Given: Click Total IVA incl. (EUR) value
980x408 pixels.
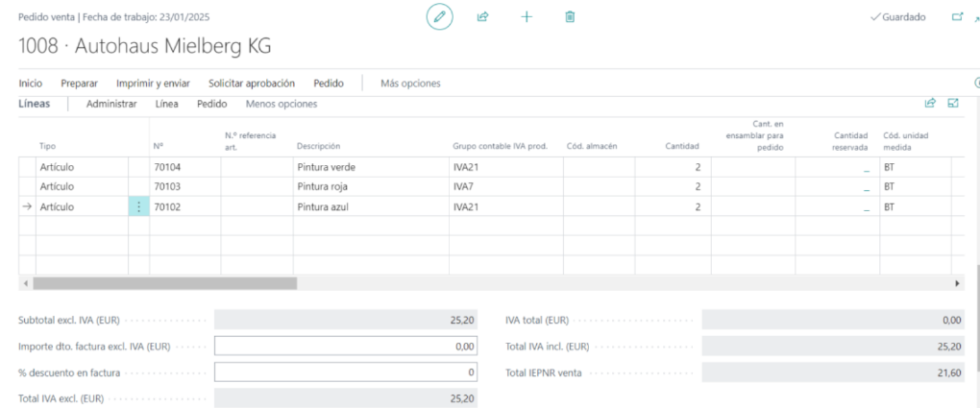Looking at the screenshot, I should [833, 347].
